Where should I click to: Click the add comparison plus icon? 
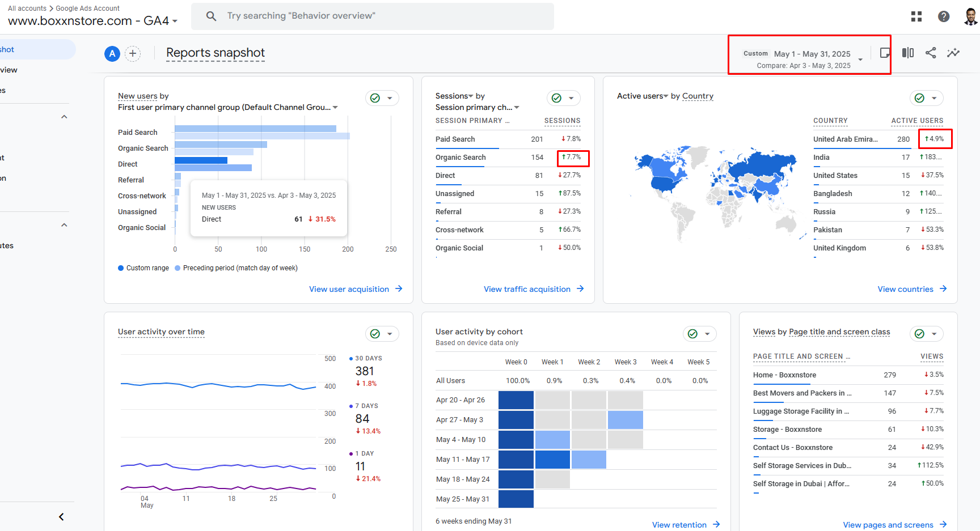pos(133,54)
